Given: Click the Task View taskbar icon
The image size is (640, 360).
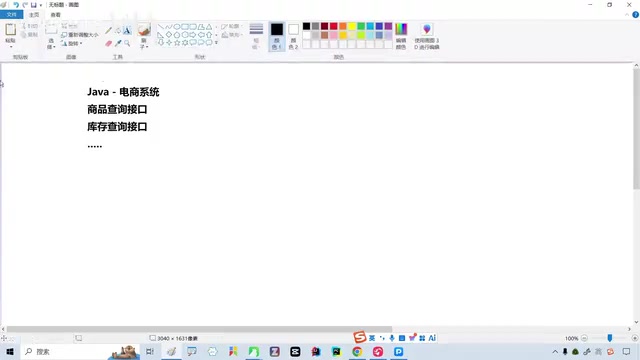Looking at the screenshot, I should [x=150, y=351].
